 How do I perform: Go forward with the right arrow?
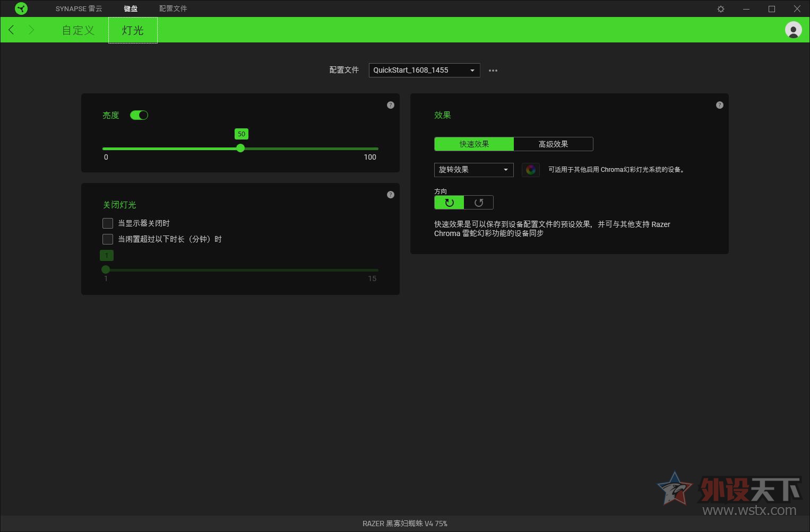[x=31, y=30]
